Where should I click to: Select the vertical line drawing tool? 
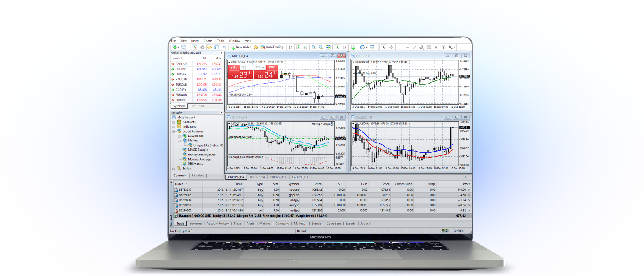[400, 47]
